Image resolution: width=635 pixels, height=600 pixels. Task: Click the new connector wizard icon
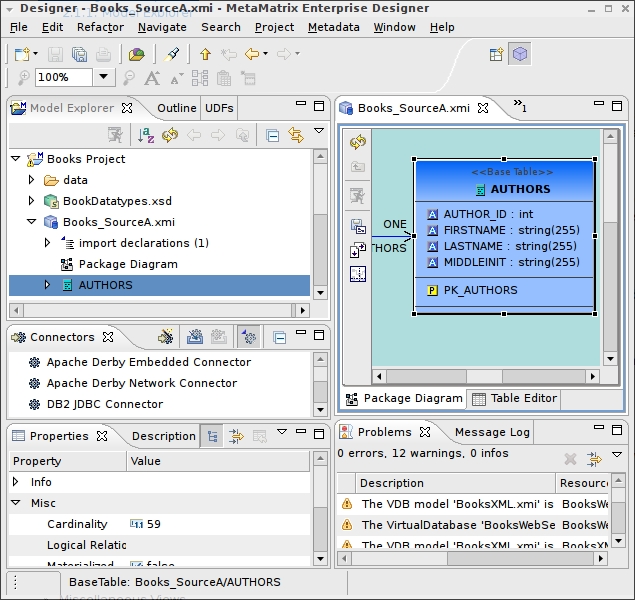pyautogui.click(x=166, y=338)
